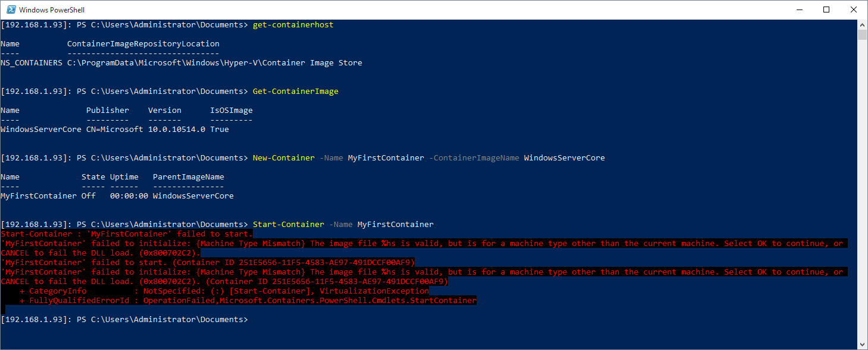
Task: Open the PowerShell title bar icon menu
Action: (11, 10)
